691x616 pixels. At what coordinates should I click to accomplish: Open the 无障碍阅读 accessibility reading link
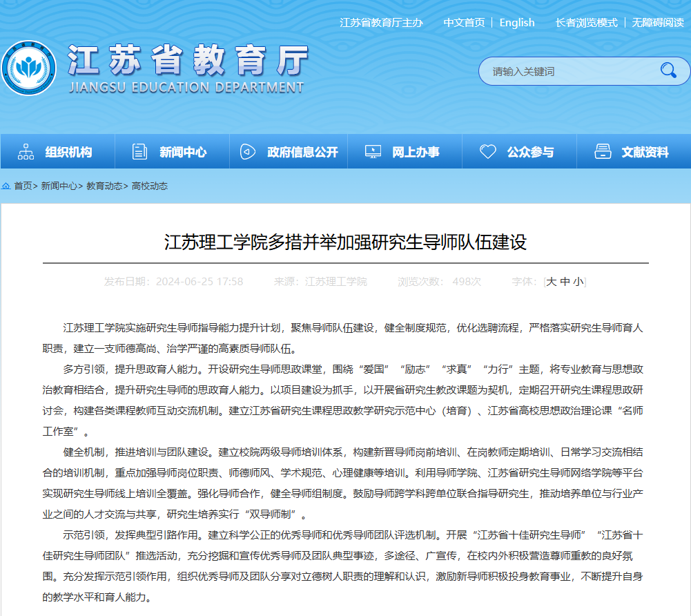point(658,23)
